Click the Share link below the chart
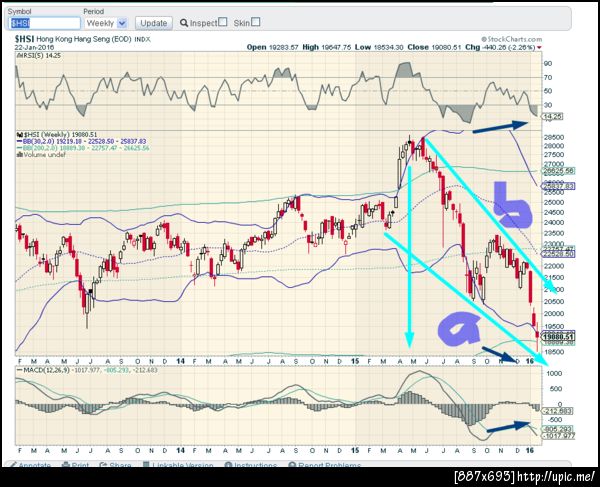The width and height of the screenshot is (600, 487). click(x=115, y=465)
